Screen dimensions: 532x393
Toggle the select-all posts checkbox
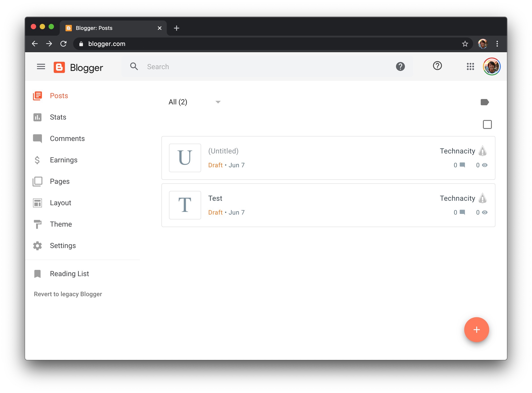(487, 124)
